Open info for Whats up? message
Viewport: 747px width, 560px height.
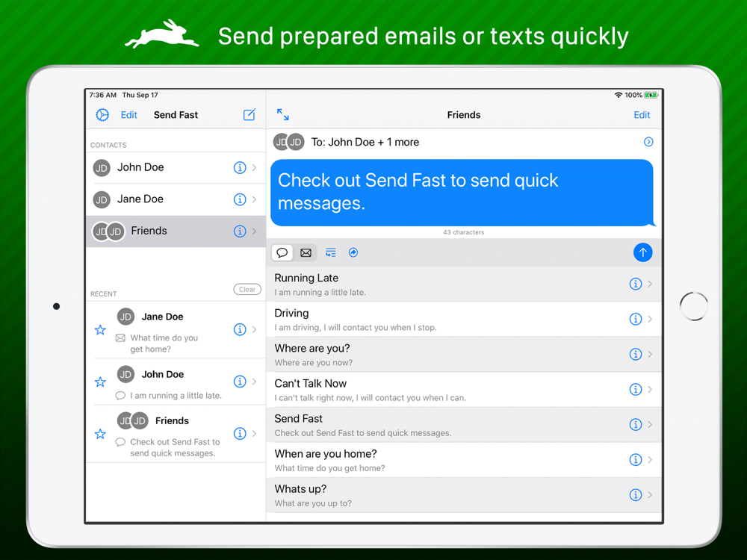tap(636, 495)
